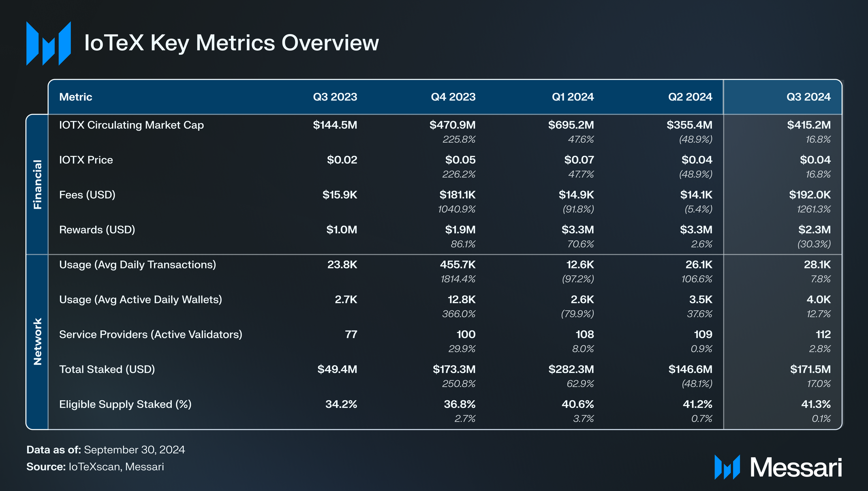Select the "$49.4M" total staked value
This screenshot has width=868, height=491.
337,369
